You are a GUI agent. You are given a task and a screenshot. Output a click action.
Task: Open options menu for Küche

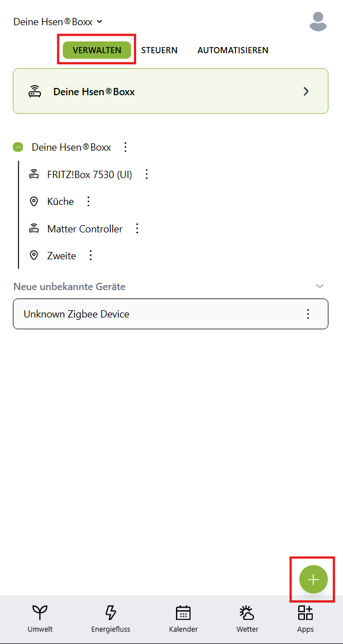click(88, 202)
